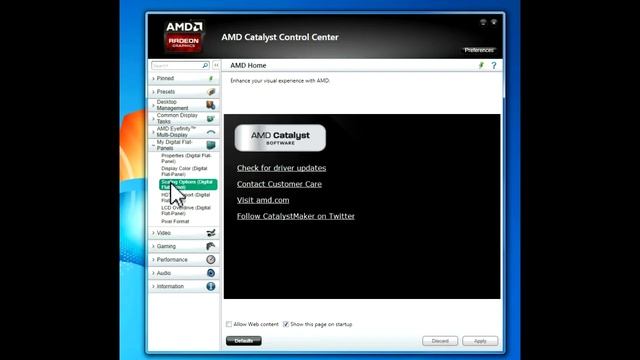Click the Information 'i' icon
This screenshot has width=640, height=360.
211,286
